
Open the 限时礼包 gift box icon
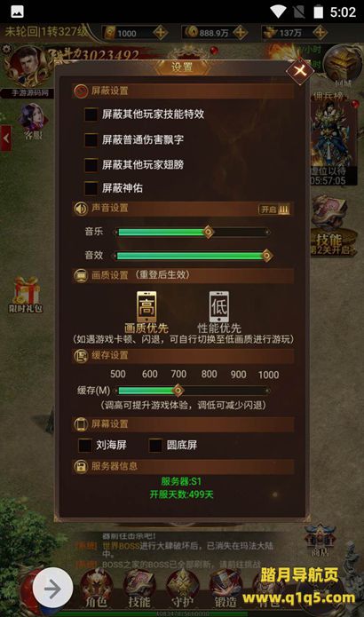[x=26, y=295]
